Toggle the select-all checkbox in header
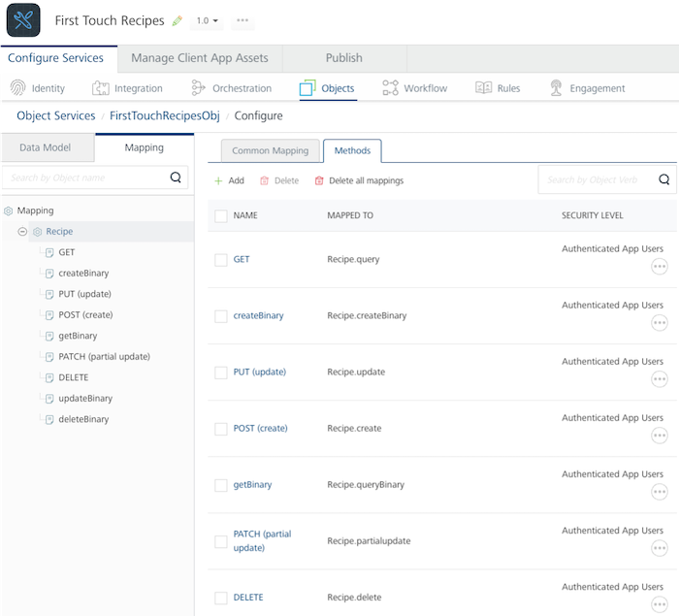This screenshot has height=616, width=679. coord(221,215)
